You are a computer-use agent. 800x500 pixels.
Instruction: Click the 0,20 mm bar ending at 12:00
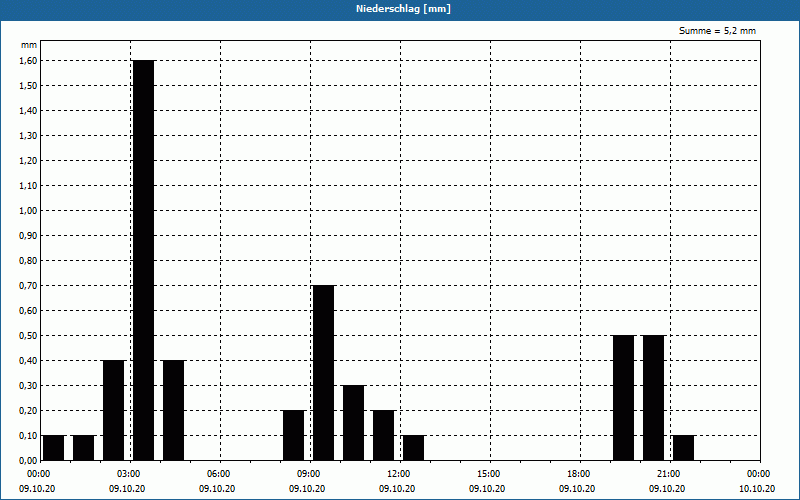tap(384, 435)
